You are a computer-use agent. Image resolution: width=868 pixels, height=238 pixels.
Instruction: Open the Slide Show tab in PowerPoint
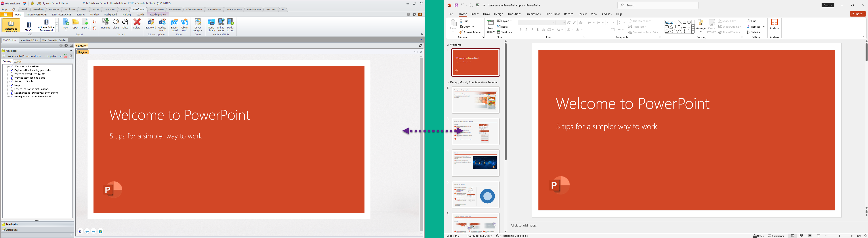coord(553,14)
